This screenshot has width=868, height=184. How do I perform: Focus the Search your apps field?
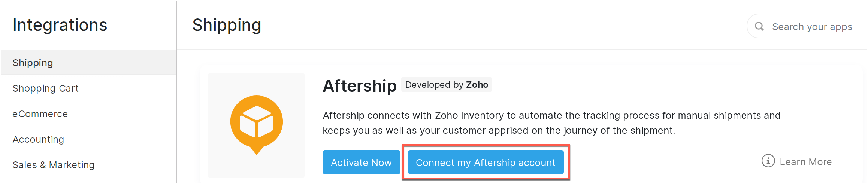(x=812, y=27)
